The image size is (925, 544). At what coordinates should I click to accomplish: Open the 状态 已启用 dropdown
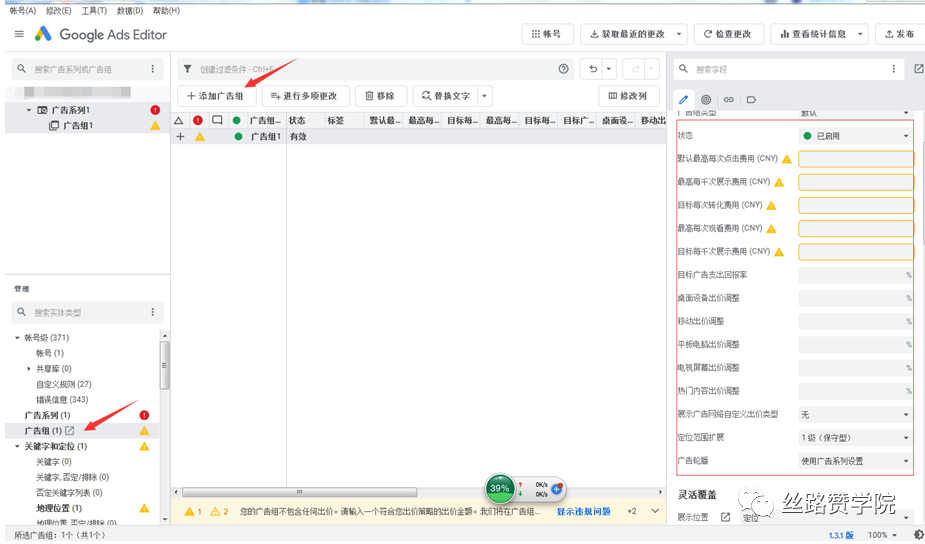(x=855, y=136)
